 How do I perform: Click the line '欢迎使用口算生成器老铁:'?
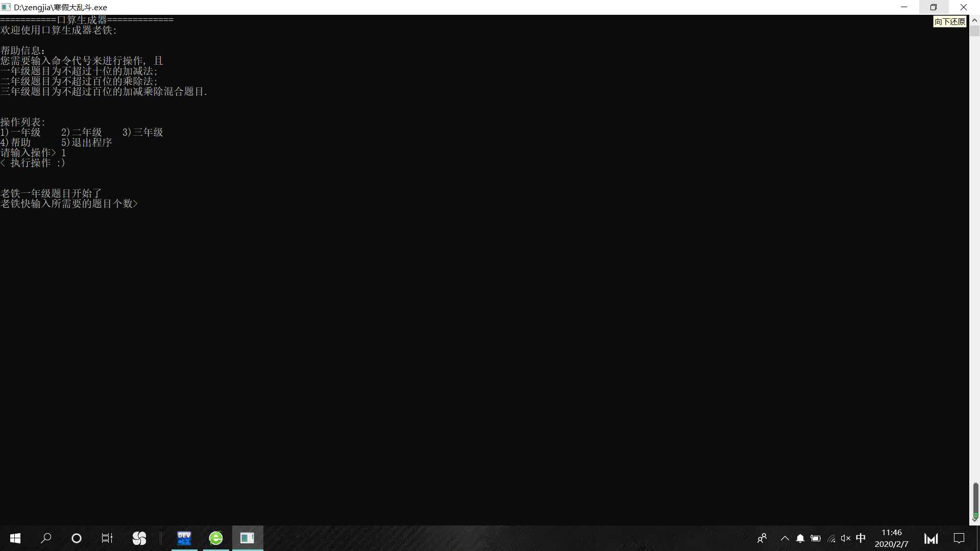(x=59, y=30)
